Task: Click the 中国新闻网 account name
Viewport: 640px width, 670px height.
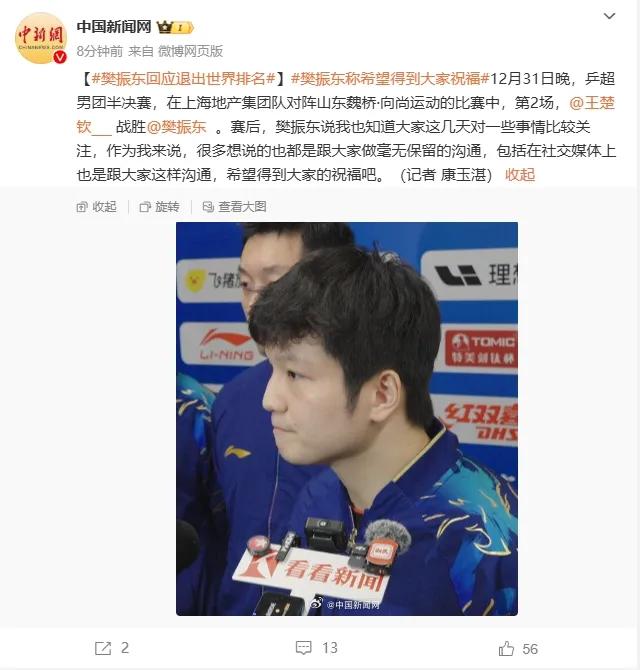Action: (114, 27)
